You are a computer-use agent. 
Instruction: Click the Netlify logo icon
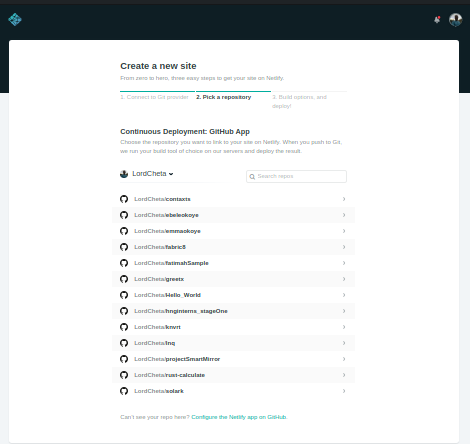pos(15,19)
